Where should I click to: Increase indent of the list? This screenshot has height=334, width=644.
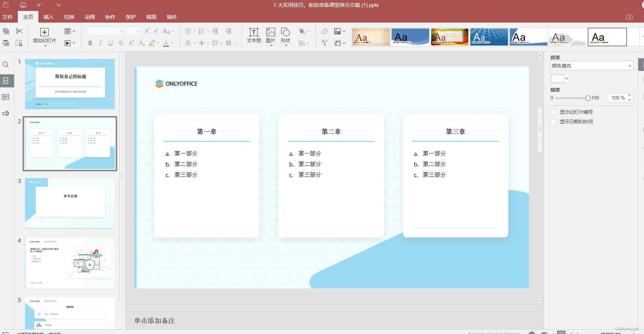[228, 31]
